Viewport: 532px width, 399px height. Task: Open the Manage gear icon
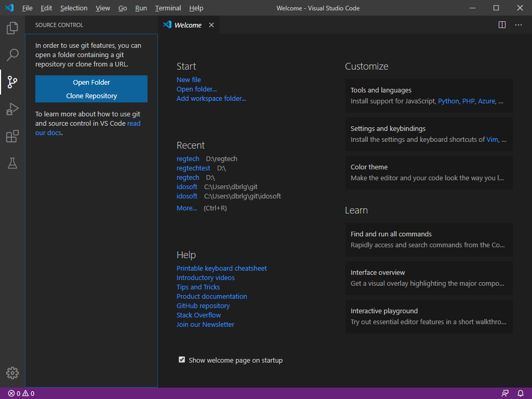coord(12,373)
